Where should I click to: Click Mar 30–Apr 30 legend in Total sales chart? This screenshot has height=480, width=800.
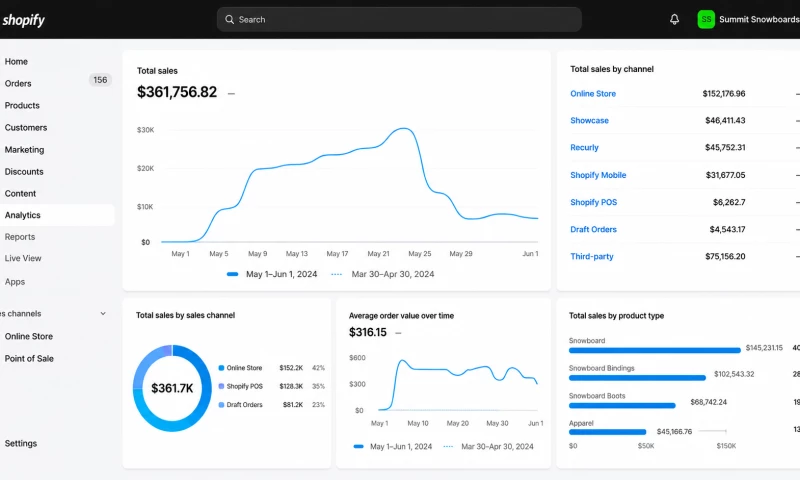[383, 274]
